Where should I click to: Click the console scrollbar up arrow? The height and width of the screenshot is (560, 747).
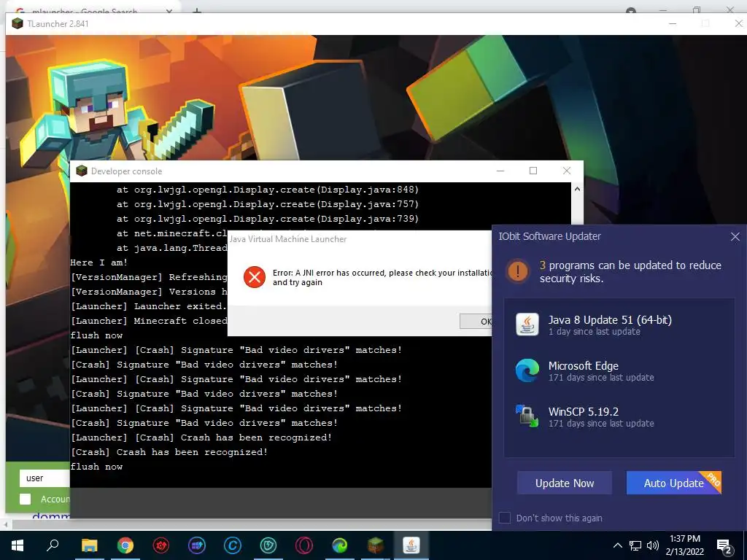click(x=577, y=189)
